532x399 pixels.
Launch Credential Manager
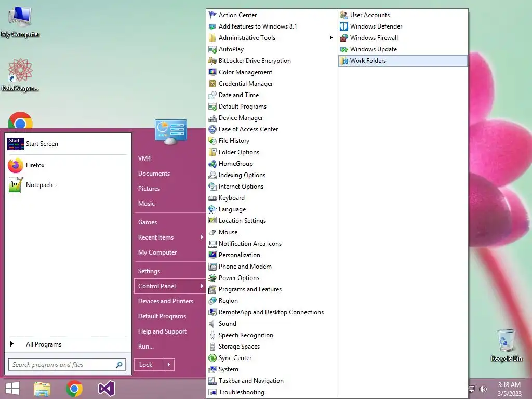click(x=271, y=84)
